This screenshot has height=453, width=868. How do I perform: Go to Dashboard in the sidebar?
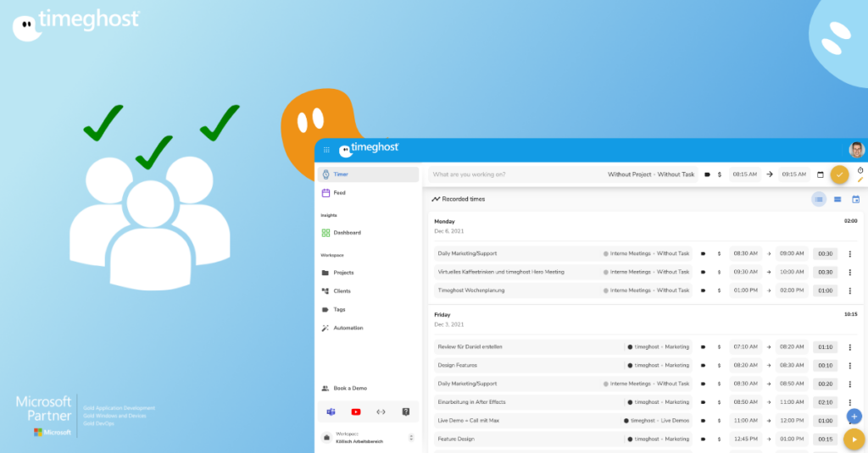click(x=347, y=233)
